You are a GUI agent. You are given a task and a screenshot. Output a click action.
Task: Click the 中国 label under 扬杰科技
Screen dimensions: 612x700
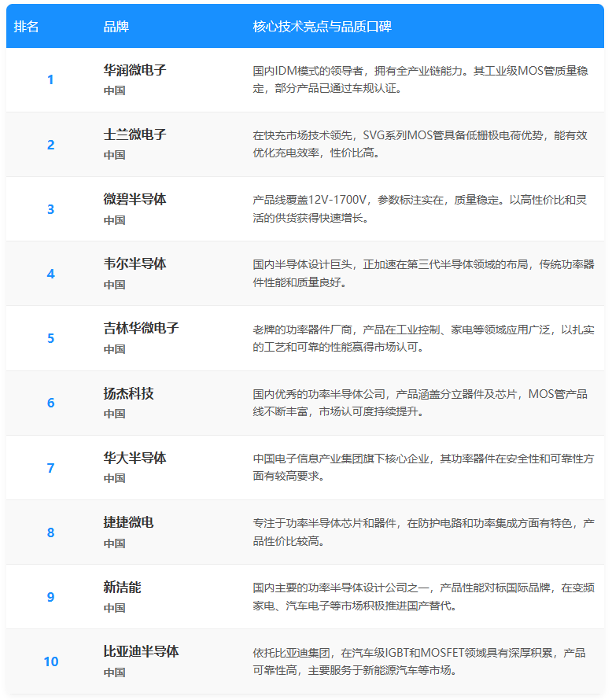(114, 414)
